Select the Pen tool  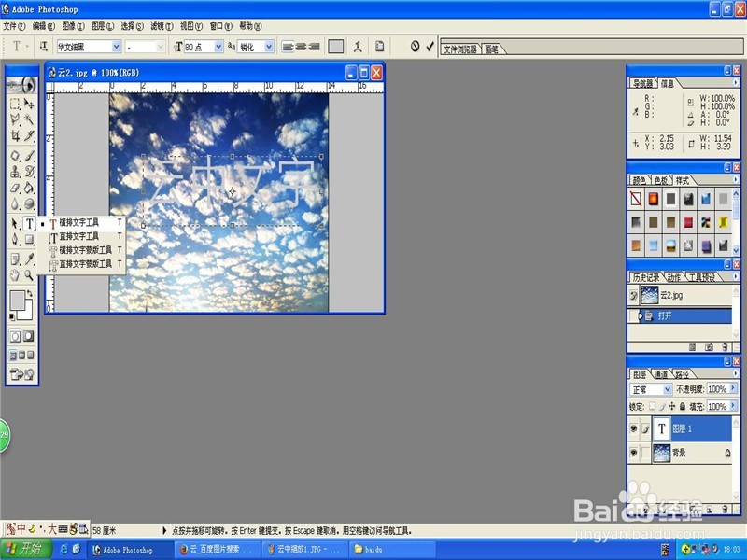pyautogui.click(x=15, y=239)
